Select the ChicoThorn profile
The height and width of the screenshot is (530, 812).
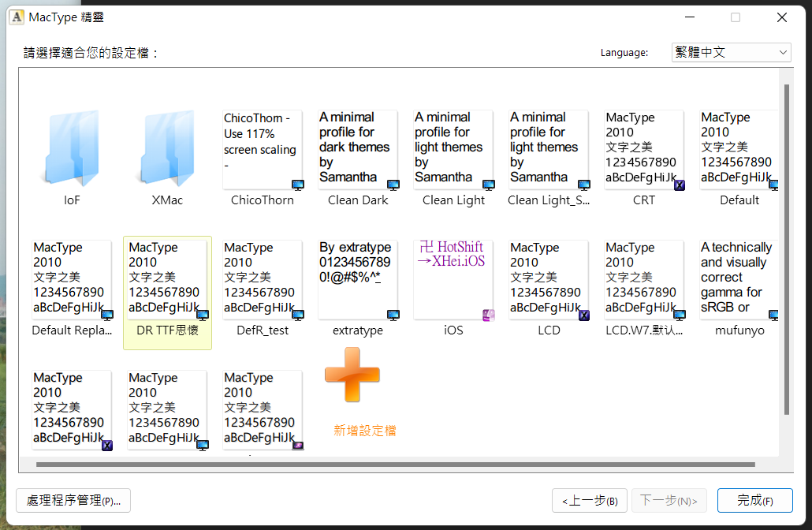click(x=263, y=150)
